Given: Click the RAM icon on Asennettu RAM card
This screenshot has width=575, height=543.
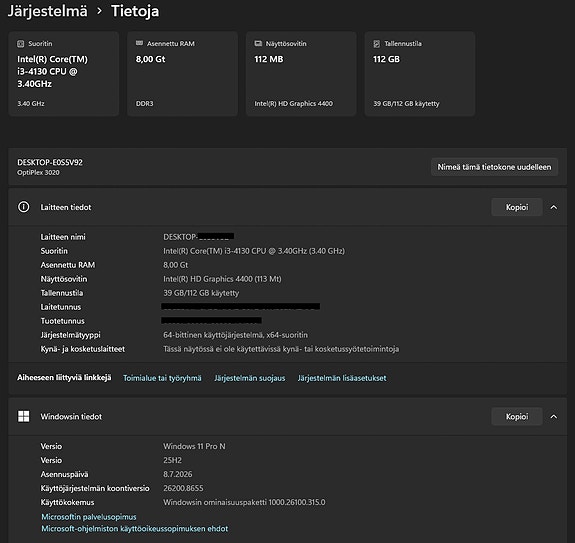Looking at the screenshot, I should (x=139, y=43).
